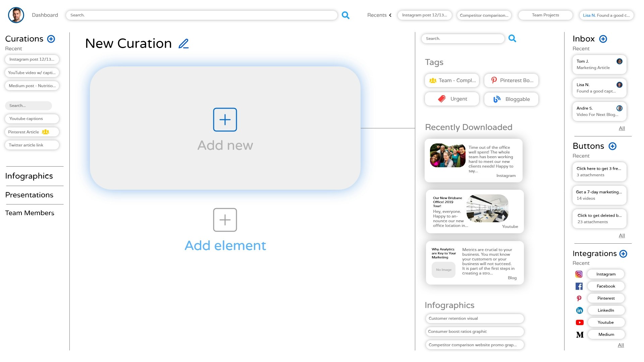This screenshot has height=362, width=644.
Task: Click the Add new plus icon in card
Action: coord(225,120)
